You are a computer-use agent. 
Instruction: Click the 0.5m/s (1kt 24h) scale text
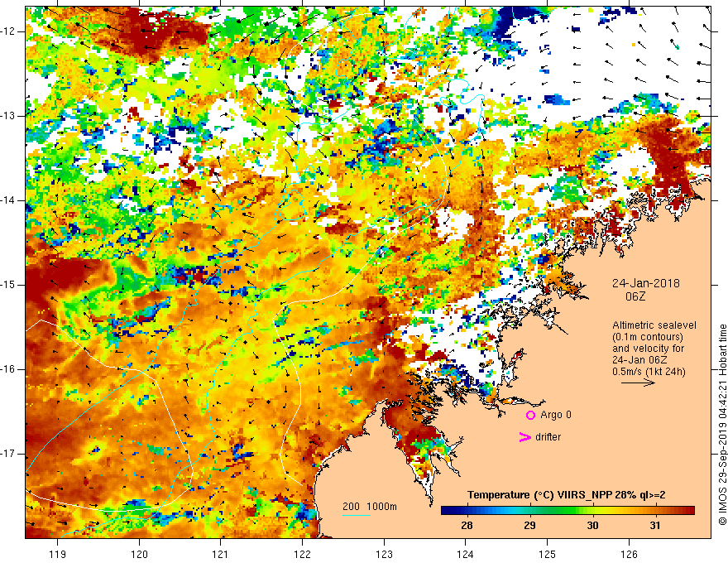(649, 372)
